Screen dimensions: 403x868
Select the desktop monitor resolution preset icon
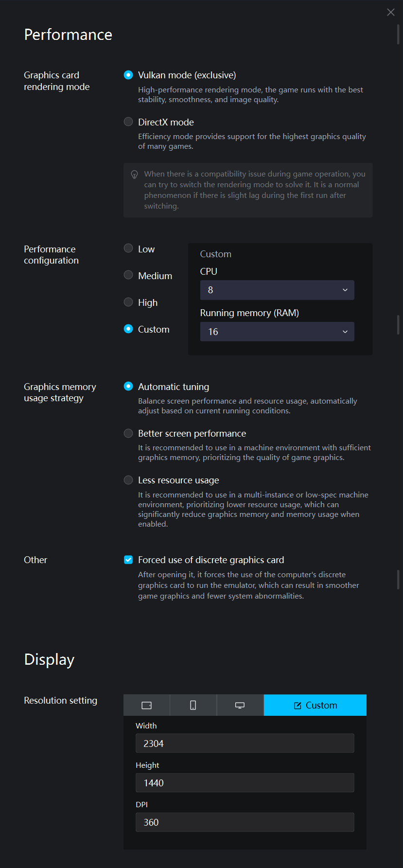(x=240, y=705)
